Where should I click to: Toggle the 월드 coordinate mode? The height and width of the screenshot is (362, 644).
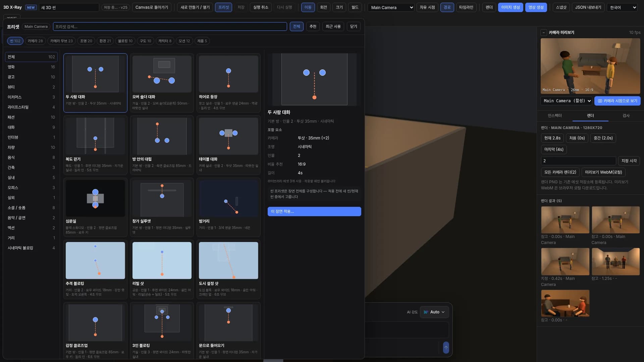tap(355, 7)
